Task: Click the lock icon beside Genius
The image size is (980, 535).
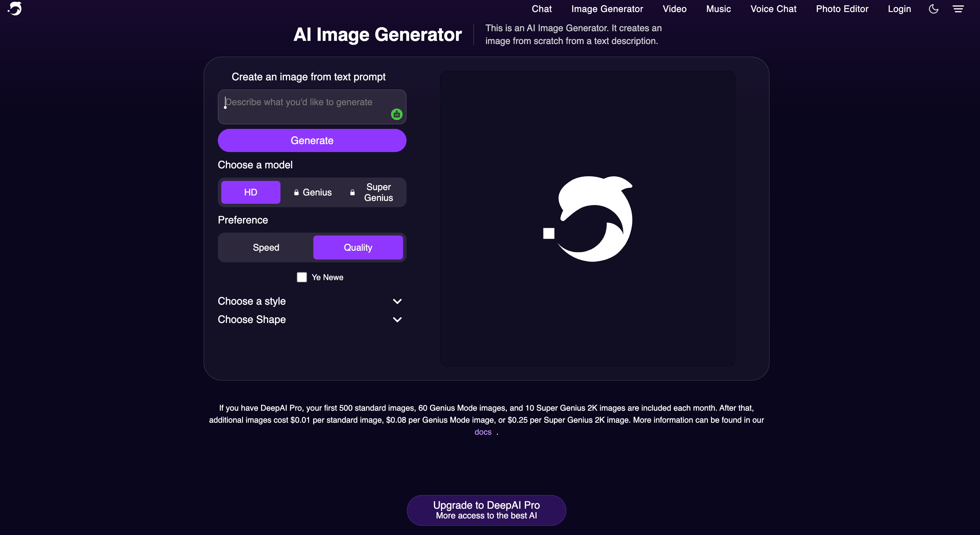Action: [296, 192]
